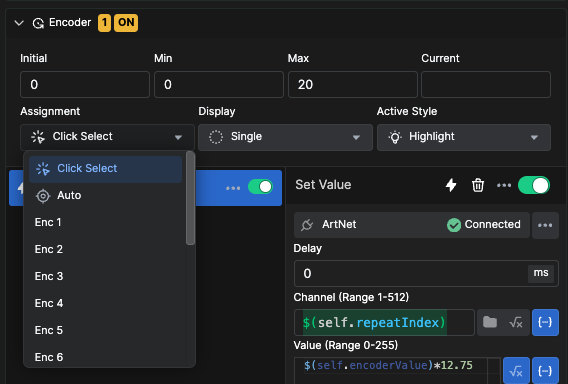Delete Set Value with the trash icon

pos(478,185)
